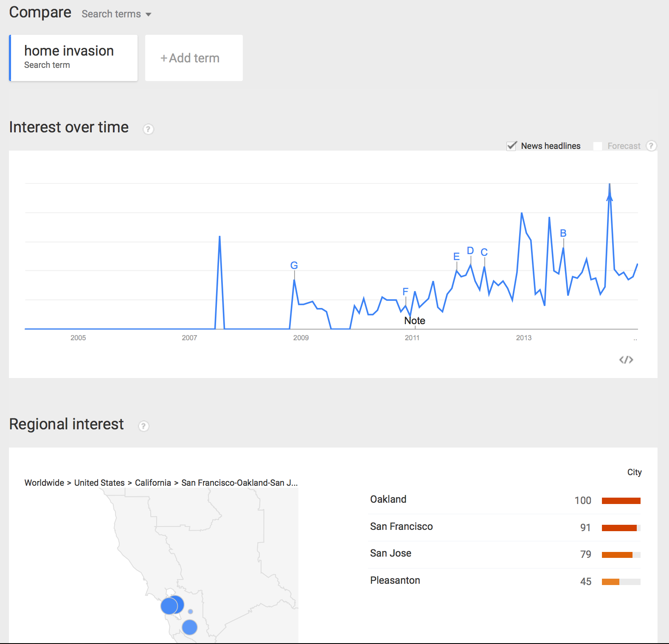This screenshot has width=669, height=644.
Task: Go to California in the breadcrumb
Action: [153, 483]
